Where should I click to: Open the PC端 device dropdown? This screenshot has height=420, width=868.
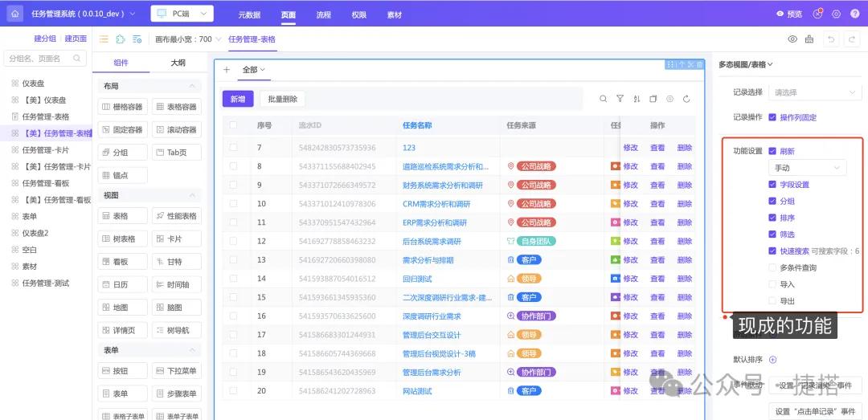(x=182, y=14)
